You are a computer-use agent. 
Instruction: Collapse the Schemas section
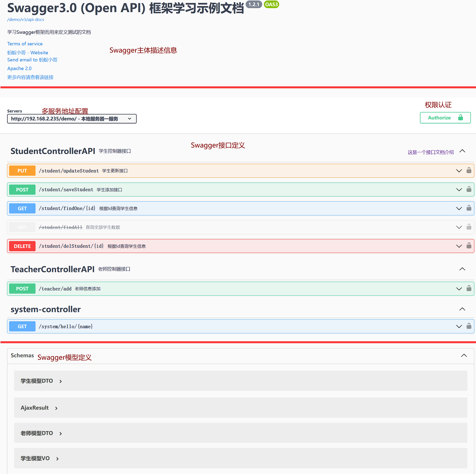[x=464, y=355]
